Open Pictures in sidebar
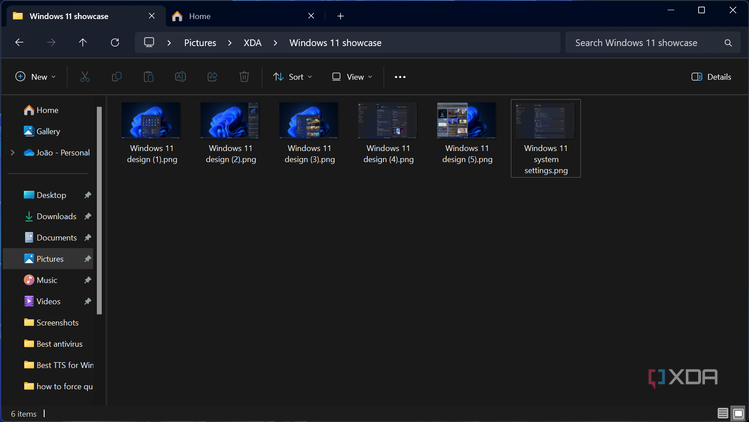This screenshot has width=749, height=422. 48,259
